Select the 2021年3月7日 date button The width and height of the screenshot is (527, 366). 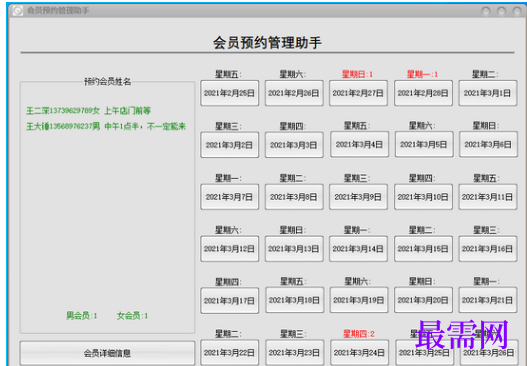click(x=230, y=197)
